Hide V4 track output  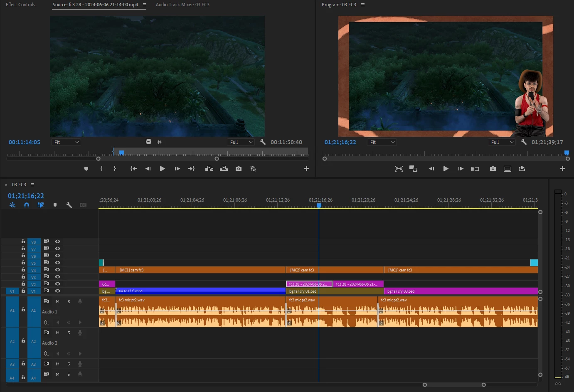coord(57,270)
